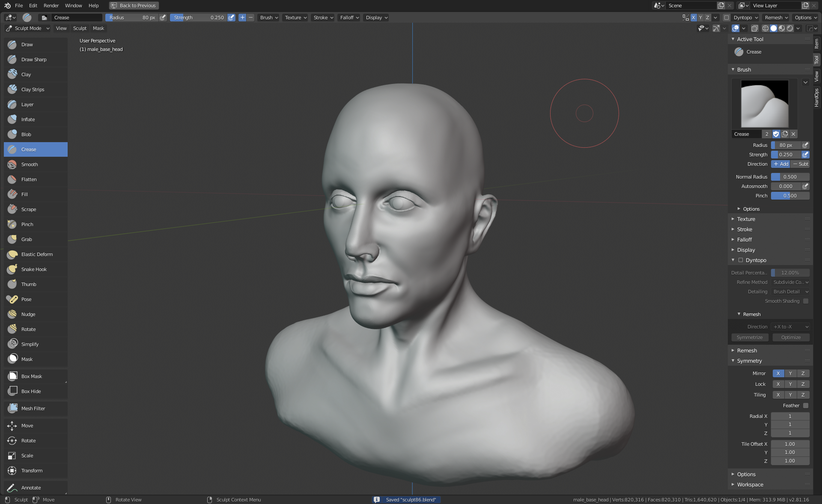Viewport: 822px width, 504px height.
Task: Select the Snake Hook brush
Action: point(34,269)
